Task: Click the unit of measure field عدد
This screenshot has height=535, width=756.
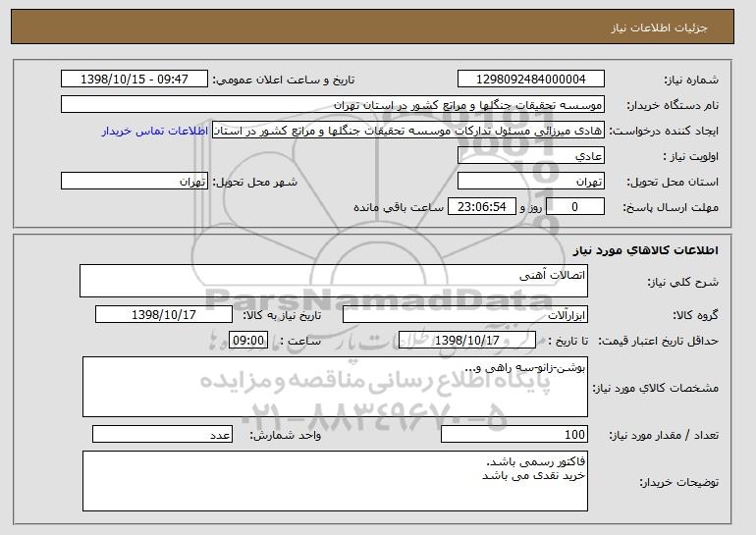Action: 162,434
